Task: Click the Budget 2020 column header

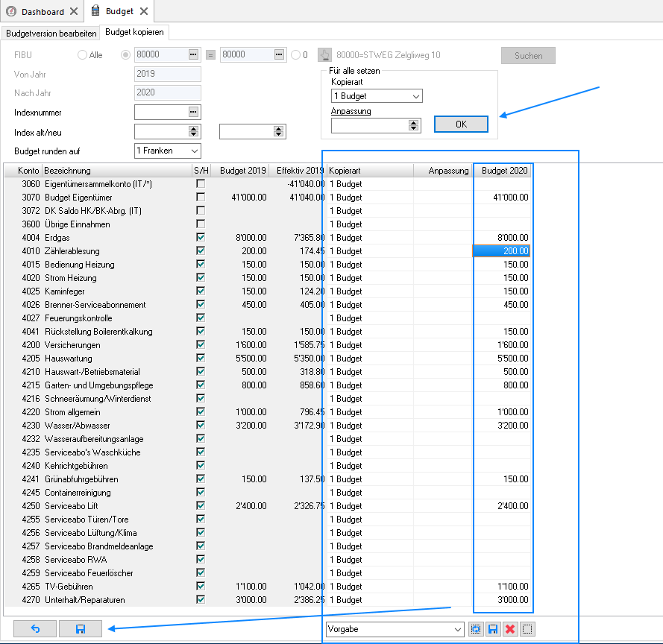Action: [x=503, y=171]
